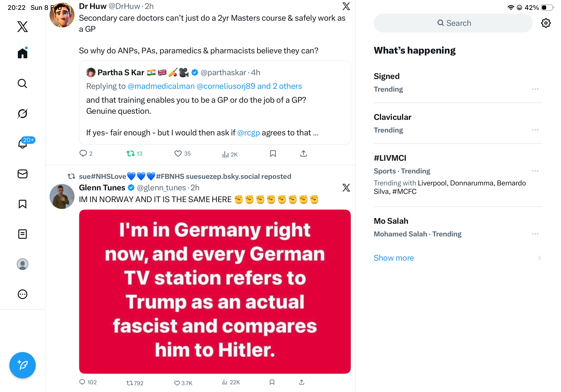Open more options for Clavicular trend
Image resolution: width=561 pixels, height=392 pixels.
click(535, 130)
